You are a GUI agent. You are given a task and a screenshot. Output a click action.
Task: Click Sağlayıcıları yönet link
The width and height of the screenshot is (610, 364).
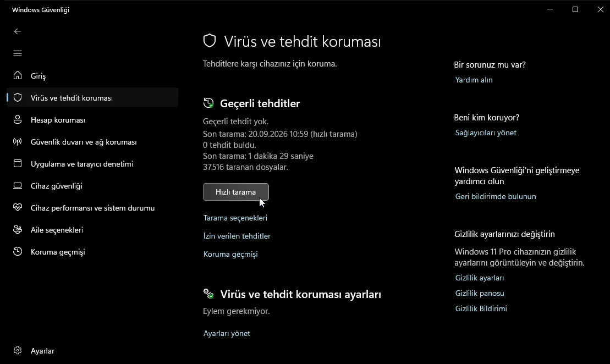click(486, 133)
